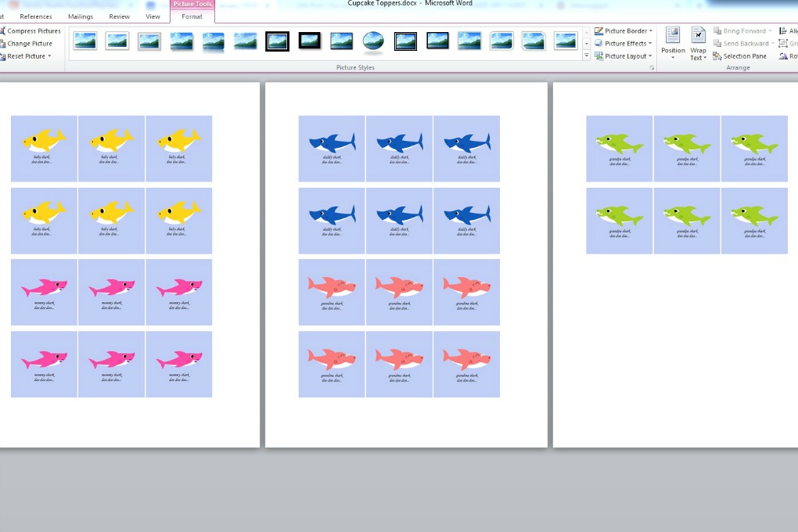
Task: Apply the Reflected Rounded Rectangle picture style
Action: pyautogui.click(x=214, y=41)
